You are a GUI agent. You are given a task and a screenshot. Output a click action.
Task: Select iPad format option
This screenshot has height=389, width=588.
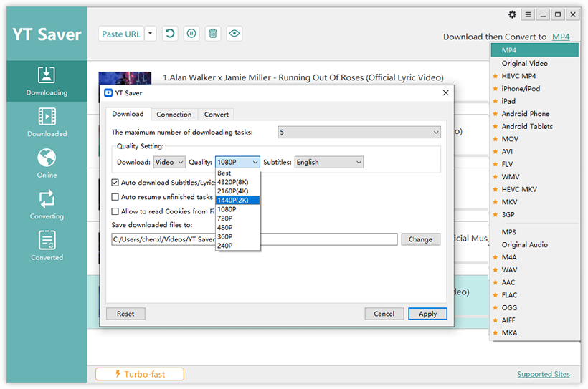pyautogui.click(x=535, y=101)
